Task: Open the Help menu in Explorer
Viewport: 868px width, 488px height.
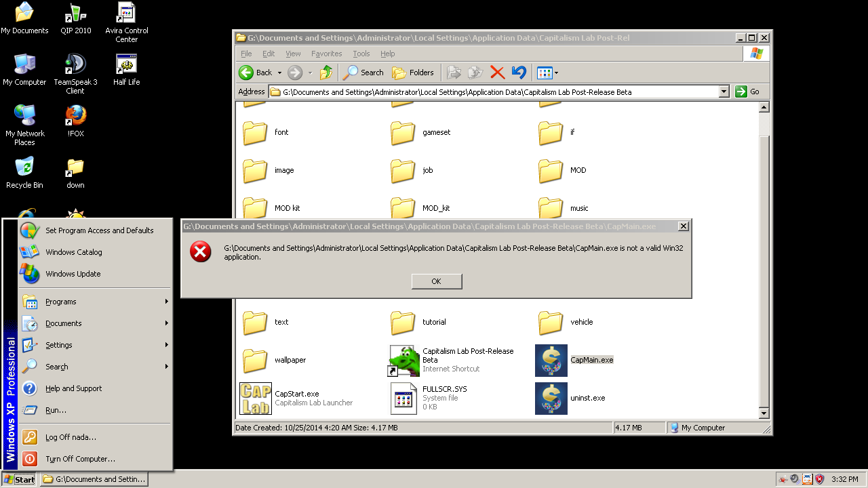Action: tap(387, 54)
